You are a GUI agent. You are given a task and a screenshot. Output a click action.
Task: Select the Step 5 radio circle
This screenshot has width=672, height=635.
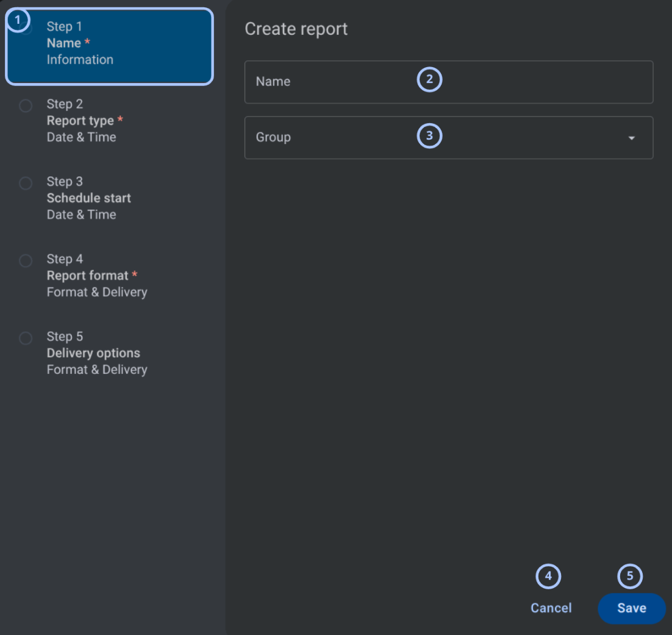(26, 339)
